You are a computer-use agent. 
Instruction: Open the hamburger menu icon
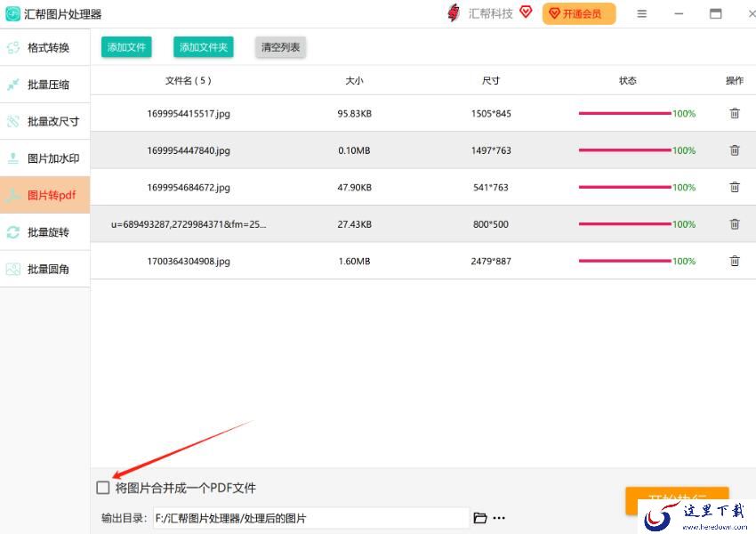(x=642, y=14)
